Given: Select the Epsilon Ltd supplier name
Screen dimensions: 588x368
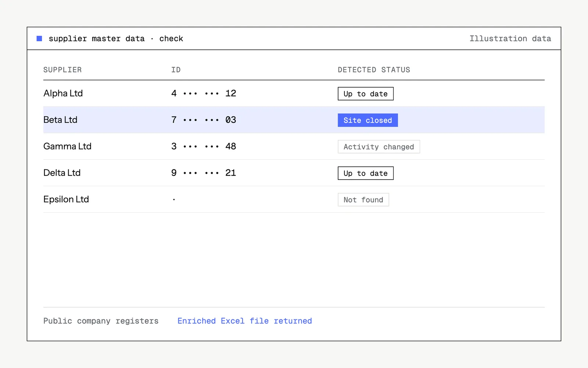Looking at the screenshot, I should pos(66,199).
